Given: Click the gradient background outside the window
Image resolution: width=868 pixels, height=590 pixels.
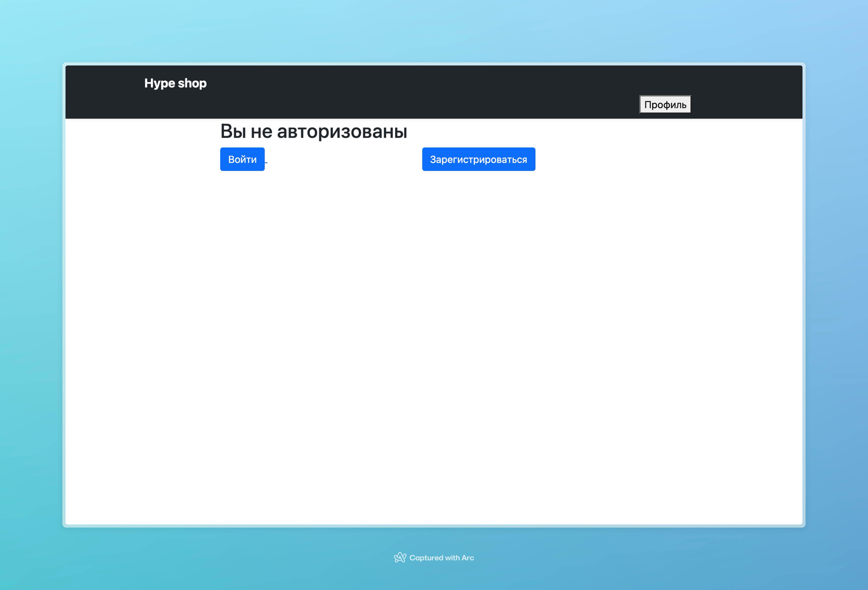Looking at the screenshot, I should pyautogui.click(x=30, y=299).
